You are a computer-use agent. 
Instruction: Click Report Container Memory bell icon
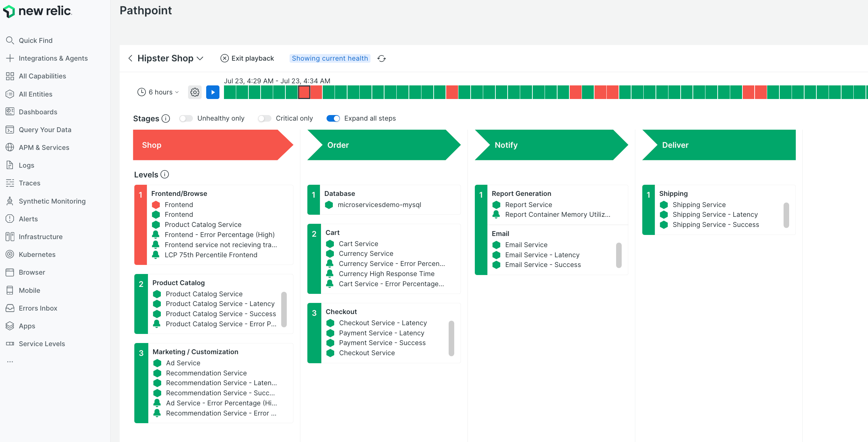coord(496,214)
